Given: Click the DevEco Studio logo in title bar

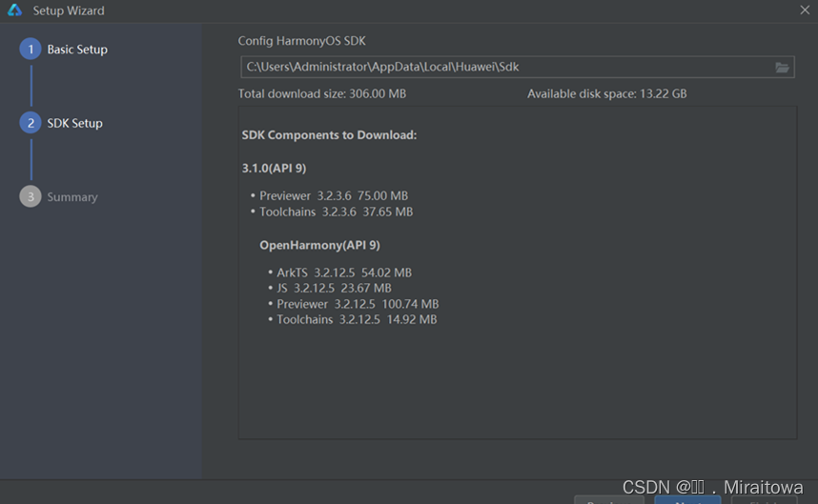Looking at the screenshot, I should 14,10.
